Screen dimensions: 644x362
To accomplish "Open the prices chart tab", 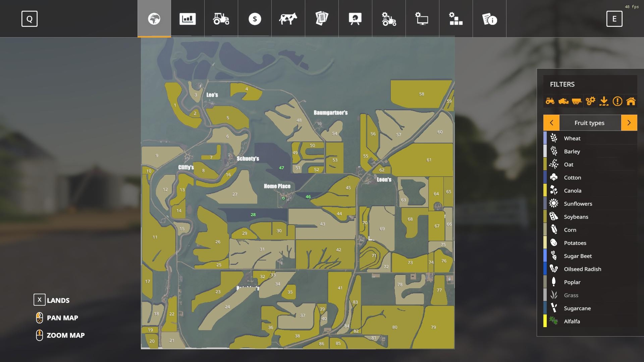I will 187,19.
